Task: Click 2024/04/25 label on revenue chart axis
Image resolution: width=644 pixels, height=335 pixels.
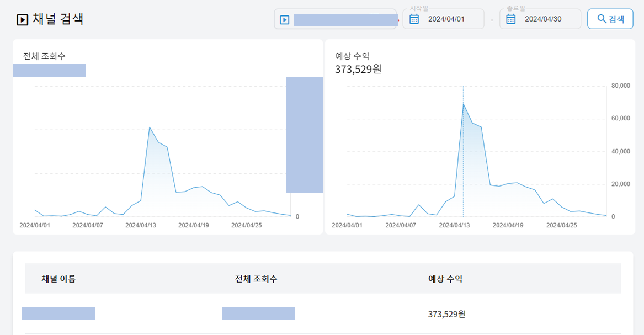Action: point(561,225)
